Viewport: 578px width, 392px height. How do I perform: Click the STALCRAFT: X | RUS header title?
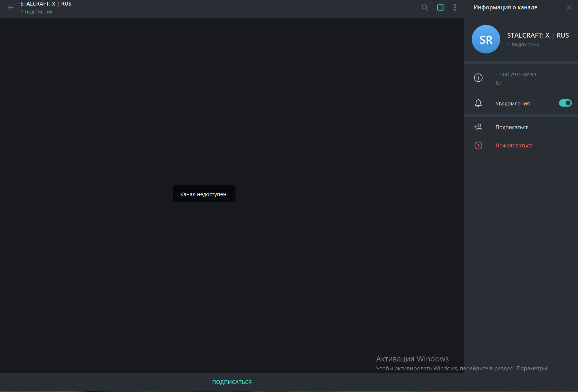(46, 4)
